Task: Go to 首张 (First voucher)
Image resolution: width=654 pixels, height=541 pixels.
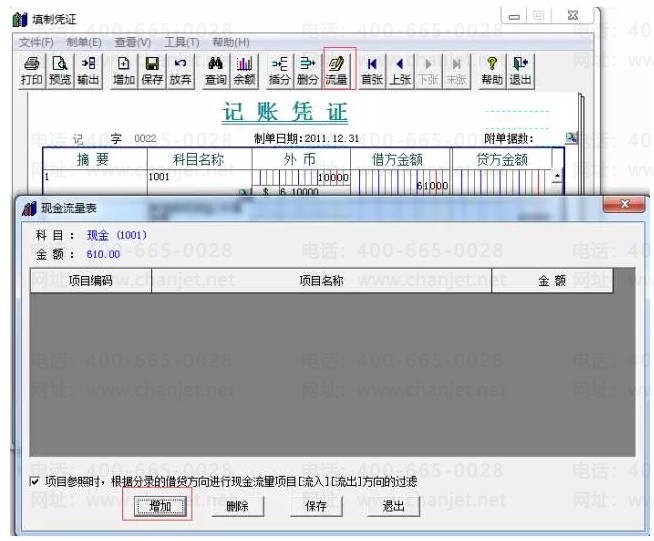Action: [x=372, y=71]
